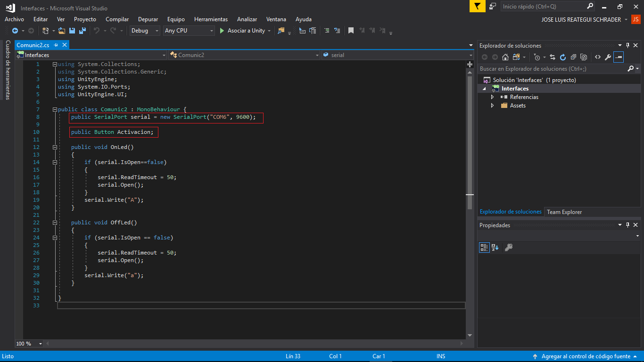Screen dimensions: 644x362
Task: Click the View Code angle-brackets icon
Action: (x=598, y=57)
